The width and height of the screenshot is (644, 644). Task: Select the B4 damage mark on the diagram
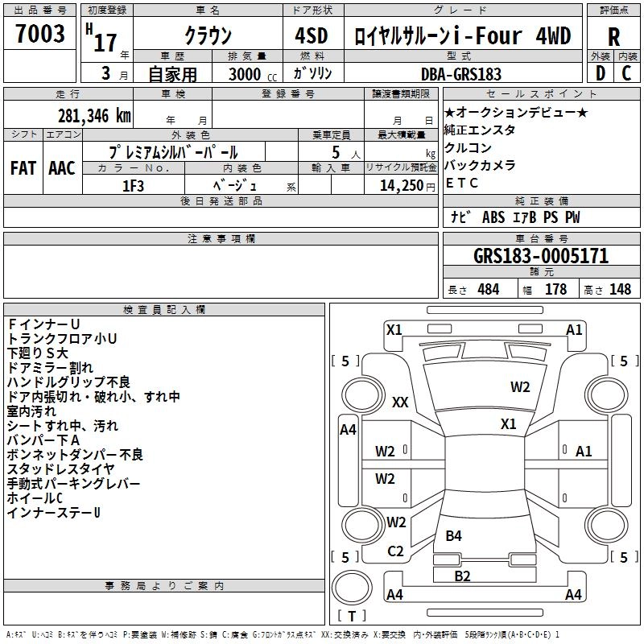(x=453, y=535)
